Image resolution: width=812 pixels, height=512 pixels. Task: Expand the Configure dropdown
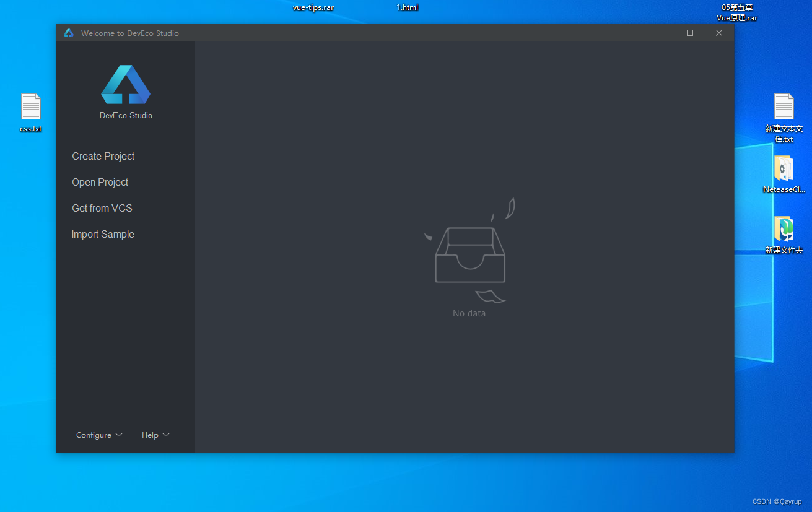click(x=99, y=435)
